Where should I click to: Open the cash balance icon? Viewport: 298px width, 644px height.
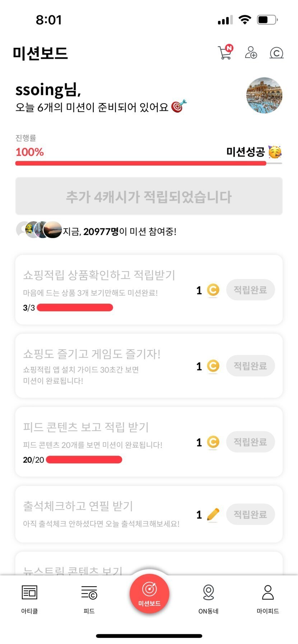pos(276,53)
